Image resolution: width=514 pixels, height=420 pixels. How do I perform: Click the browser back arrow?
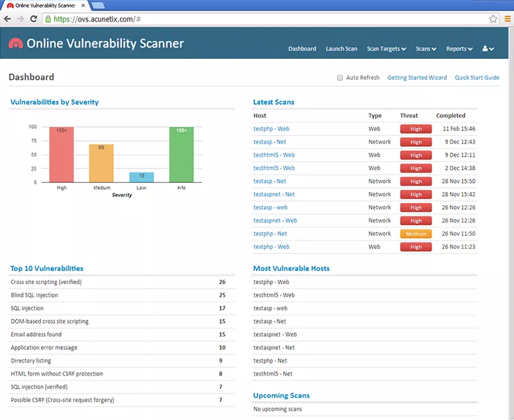click(x=8, y=19)
